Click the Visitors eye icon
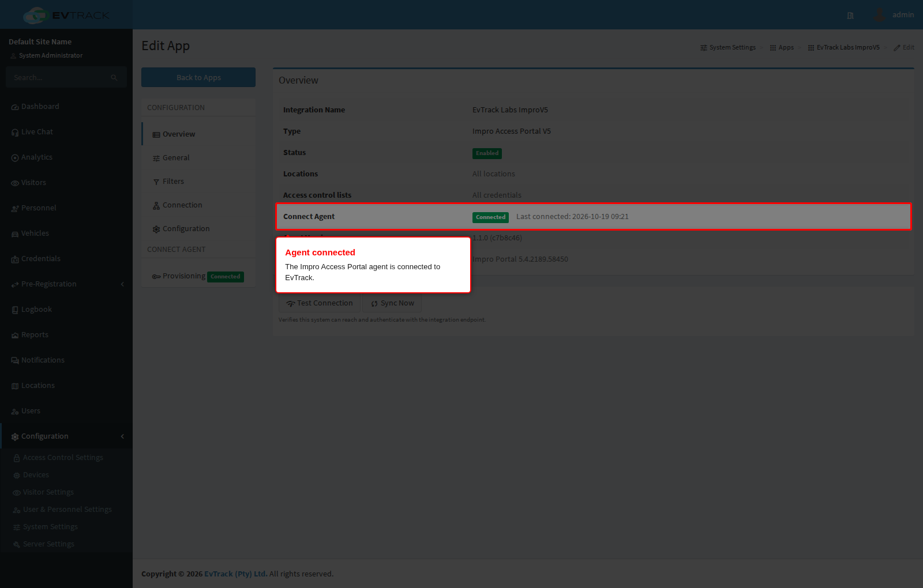Image resolution: width=923 pixels, height=588 pixels. [x=15, y=183]
